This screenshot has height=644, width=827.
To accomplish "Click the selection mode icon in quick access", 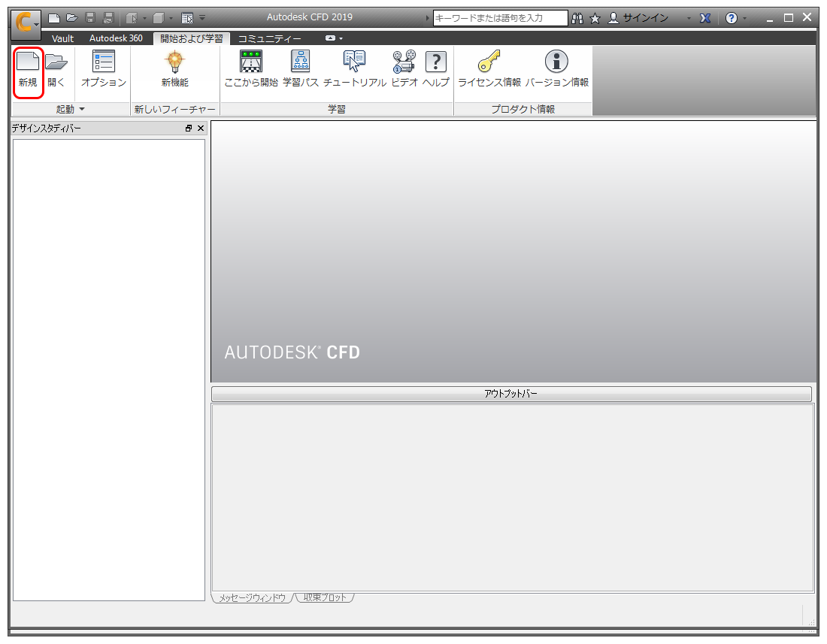I will (x=132, y=19).
